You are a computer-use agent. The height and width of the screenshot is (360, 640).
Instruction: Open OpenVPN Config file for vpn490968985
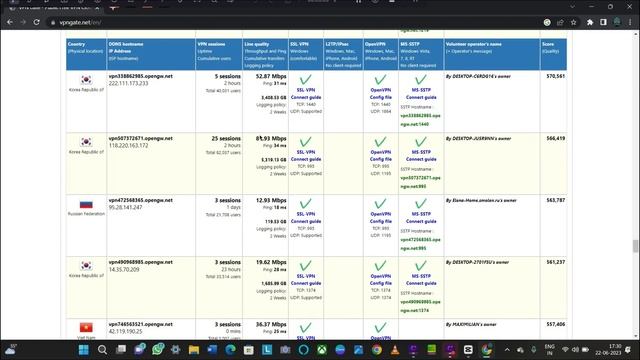(380, 280)
